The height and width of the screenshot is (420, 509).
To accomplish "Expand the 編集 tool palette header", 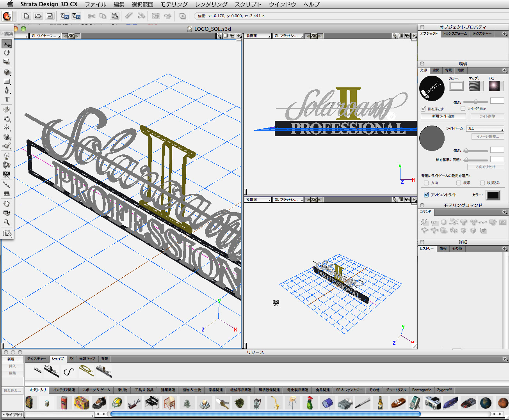I will coord(7,34).
